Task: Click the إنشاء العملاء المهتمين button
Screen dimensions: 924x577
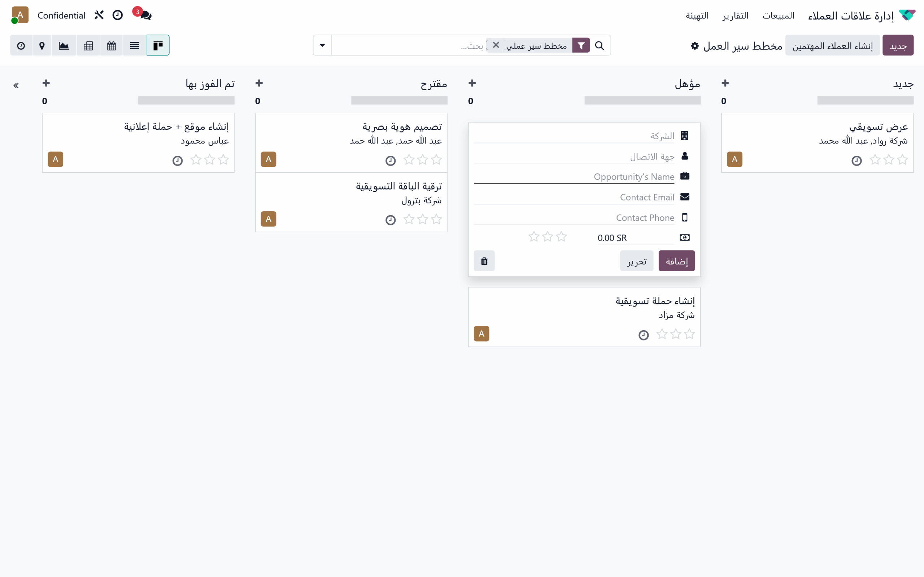Action: [x=832, y=45]
